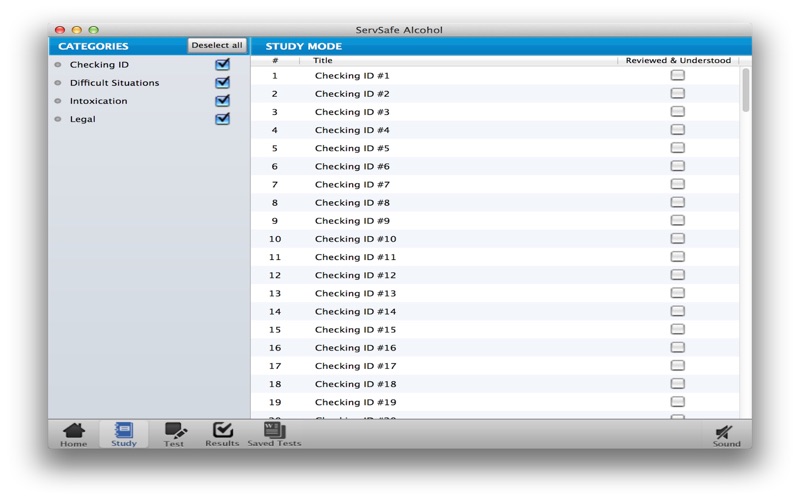Image resolution: width=800 pixels, height=500 pixels.
Task: Click the Reviewed & Understood column header
Action: pos(678,60)
